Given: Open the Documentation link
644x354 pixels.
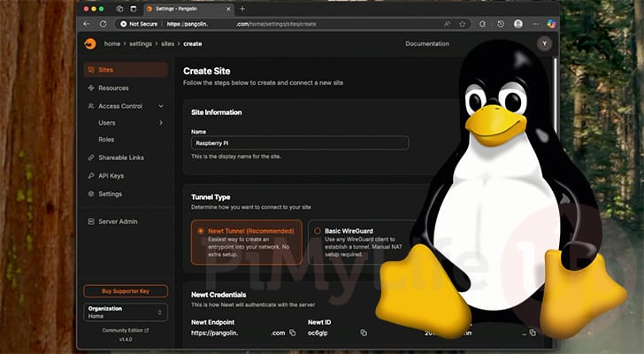Looking at the screenshot, I should pyautogui.click(x=427, y=43).
